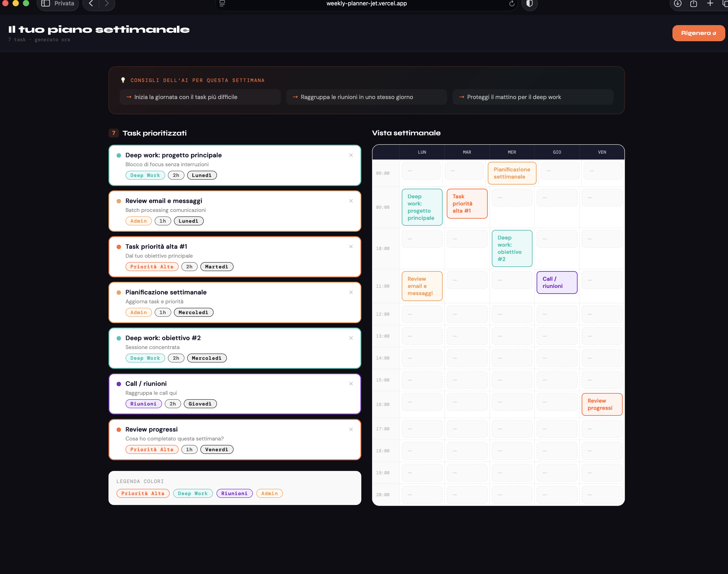728x574 pixels.
Task: Select tip Proteggi il mattino per il deep work
Action: point(533,97)
